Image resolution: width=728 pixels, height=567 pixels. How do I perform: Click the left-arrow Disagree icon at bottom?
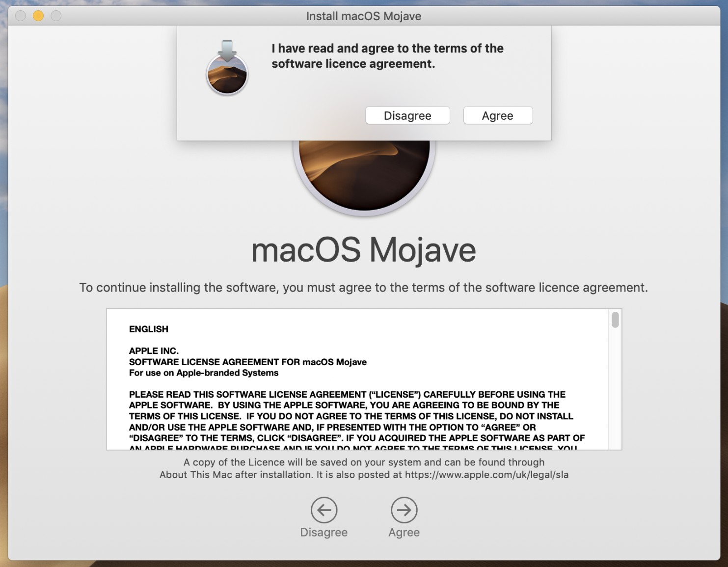(x=324, y=510)
